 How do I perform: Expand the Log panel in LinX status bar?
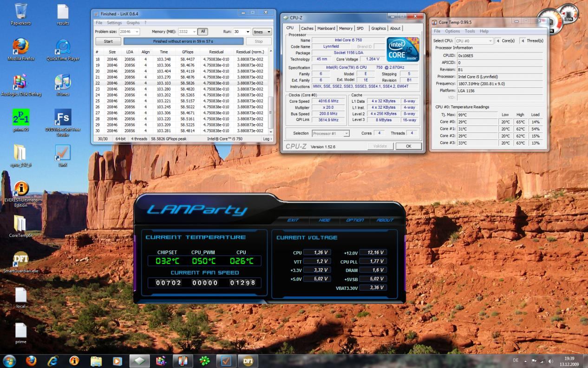(x=268, y=138)
